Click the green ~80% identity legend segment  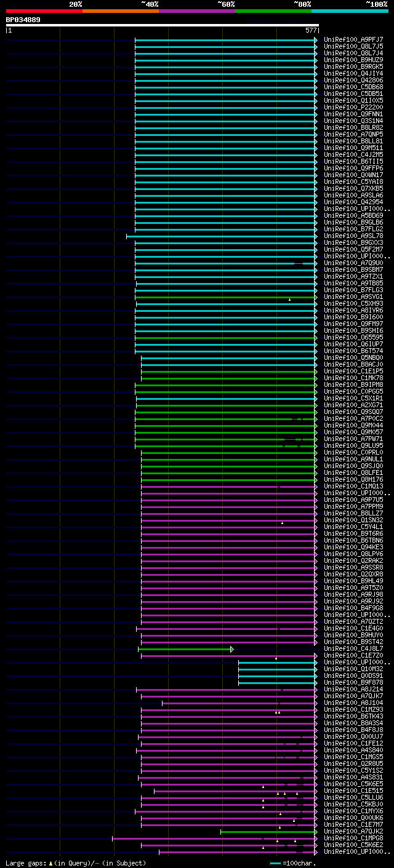[x=273, y=11]
